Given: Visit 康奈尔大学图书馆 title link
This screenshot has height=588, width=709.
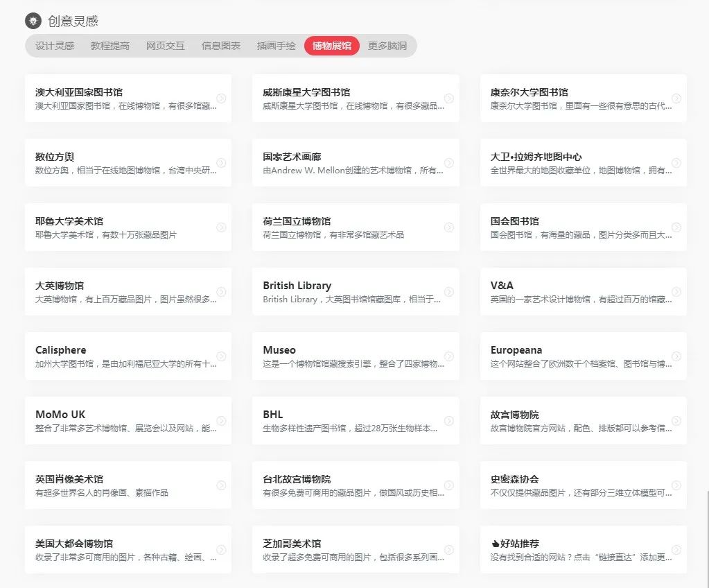Looking at the screenshot, I should (529, 92).
